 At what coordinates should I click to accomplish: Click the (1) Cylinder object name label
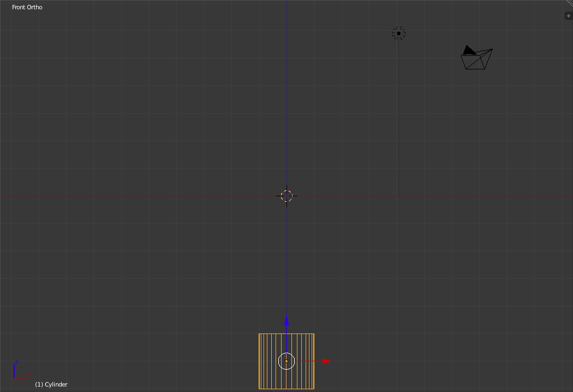pos(51,384)
